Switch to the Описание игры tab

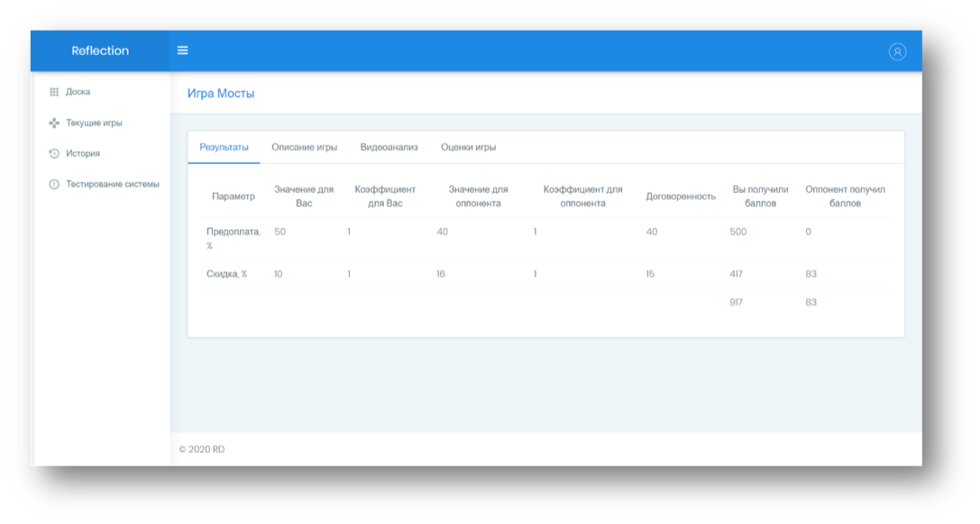tap(305, 148)
